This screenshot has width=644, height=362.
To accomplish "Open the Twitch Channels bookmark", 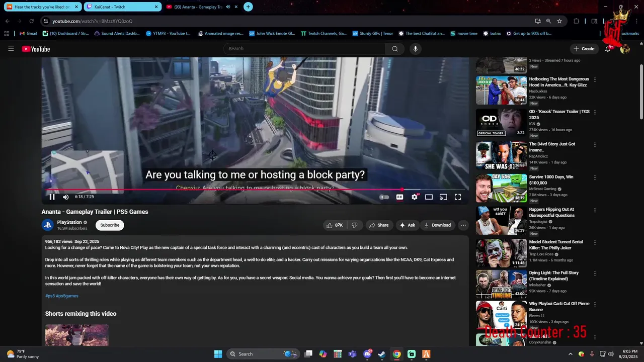I will click(x=324, y=34).
